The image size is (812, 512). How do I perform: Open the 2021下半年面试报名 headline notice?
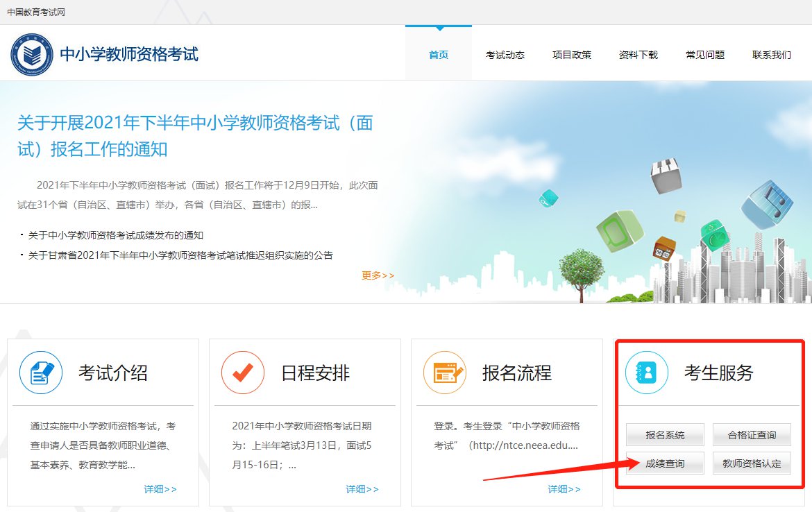[195, 136]
